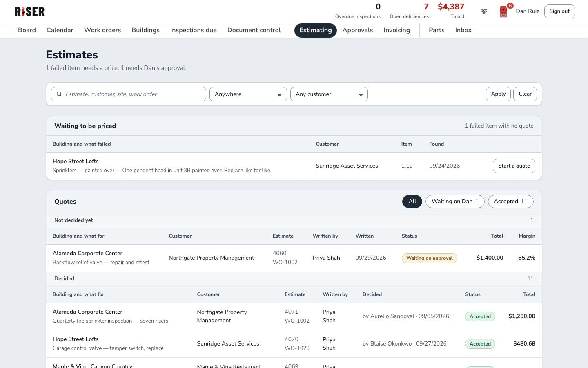588x368 pixels.
Task: Open the Approvals tab
Action: (x=358, y=30)
